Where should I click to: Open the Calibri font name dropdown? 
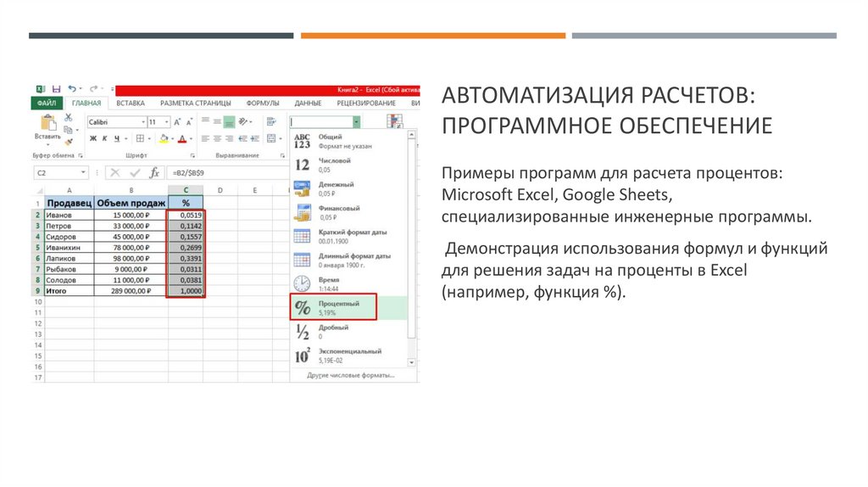pyautogui.click(x=143, y=122)
